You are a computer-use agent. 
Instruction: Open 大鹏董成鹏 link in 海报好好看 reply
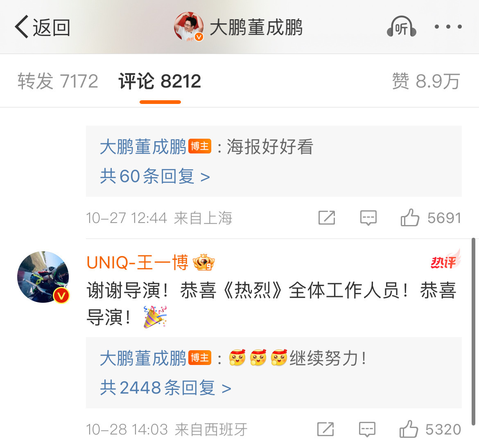142,146
